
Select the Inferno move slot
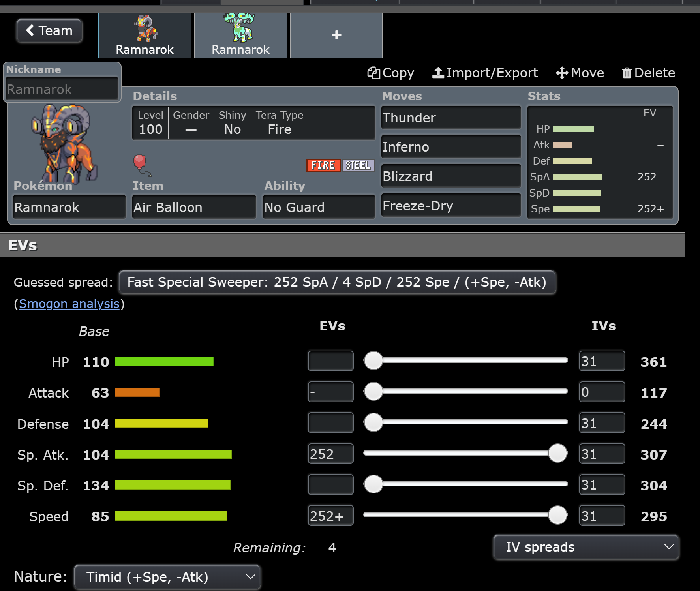[451, 146]
